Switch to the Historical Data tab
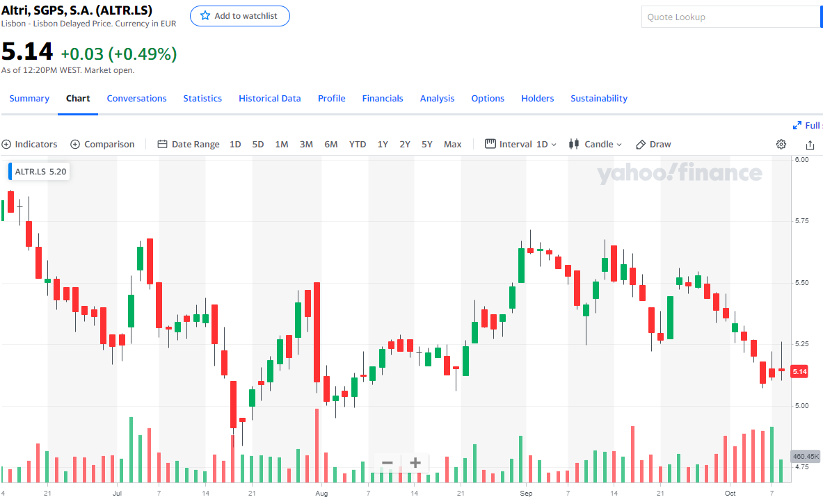Screen dimensions: 823x504 click(x=270, y=99)
